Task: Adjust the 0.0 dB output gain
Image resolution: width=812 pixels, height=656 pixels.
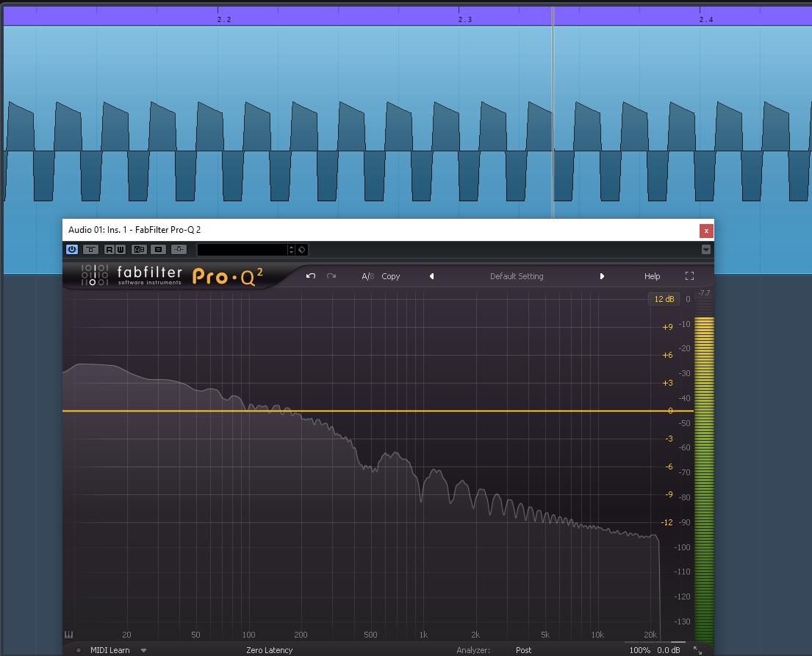Action: pyautogui.click(x=669, y=650)
